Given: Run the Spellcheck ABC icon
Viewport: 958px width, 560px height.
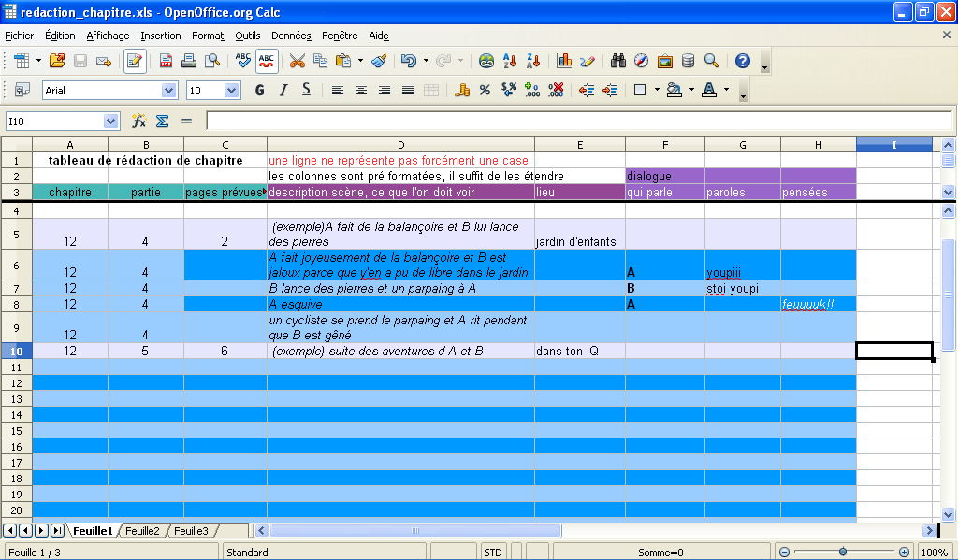Looking at the screenshot, I should 242,61.
